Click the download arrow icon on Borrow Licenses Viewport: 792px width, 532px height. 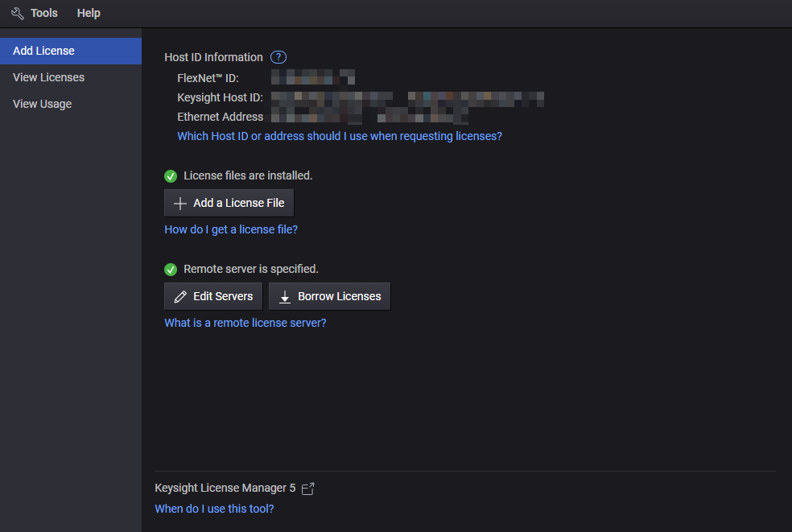(285, 297)
